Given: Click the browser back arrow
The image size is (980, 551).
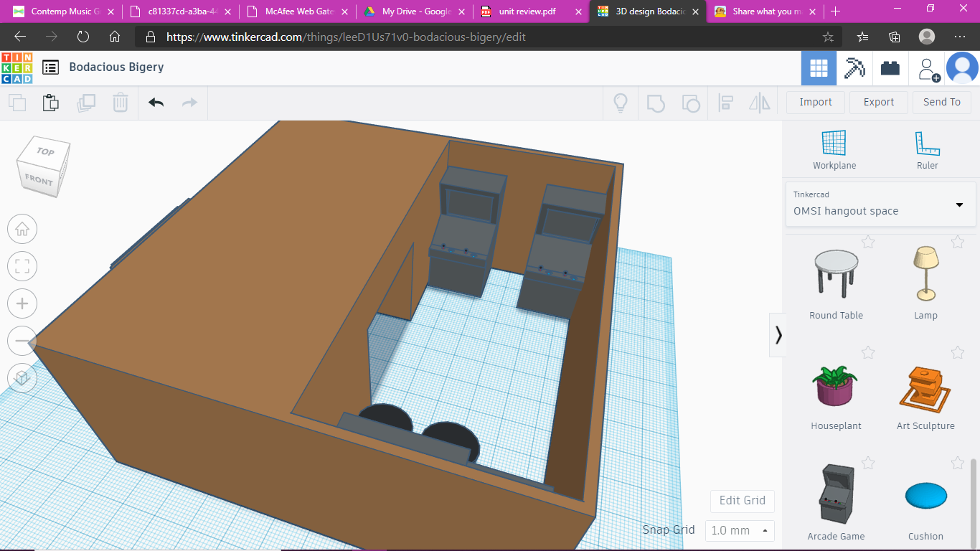Looking at the screenshot, I should pos(20,37).
